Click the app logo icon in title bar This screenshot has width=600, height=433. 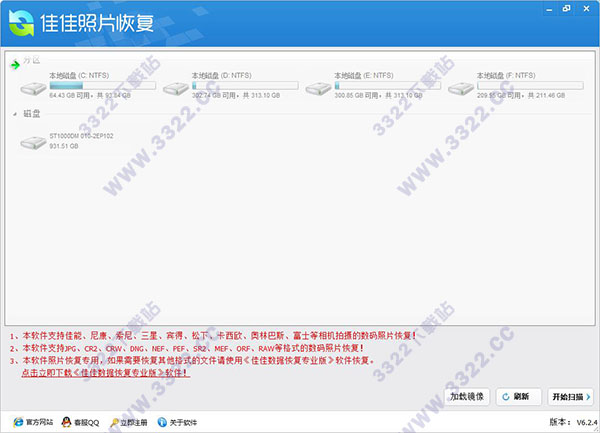pos(21,23)
